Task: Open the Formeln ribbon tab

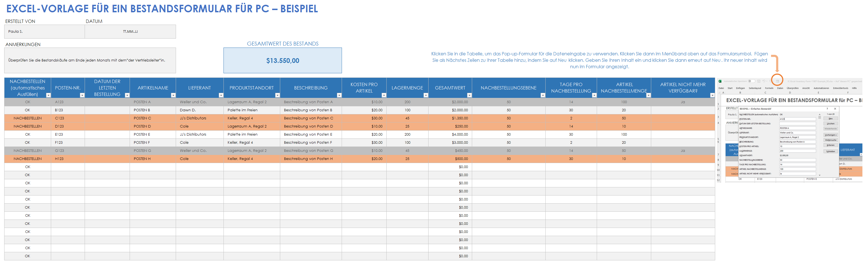Action: [769, 88]
